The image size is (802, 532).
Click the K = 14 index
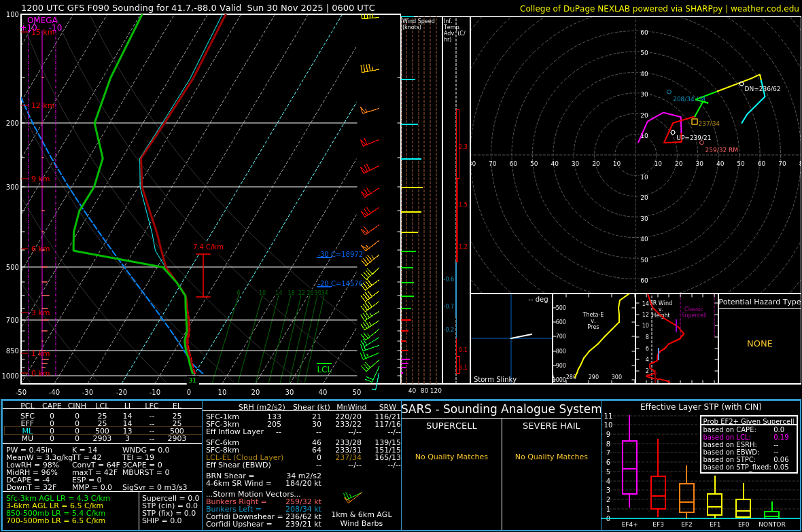[84, 450]
